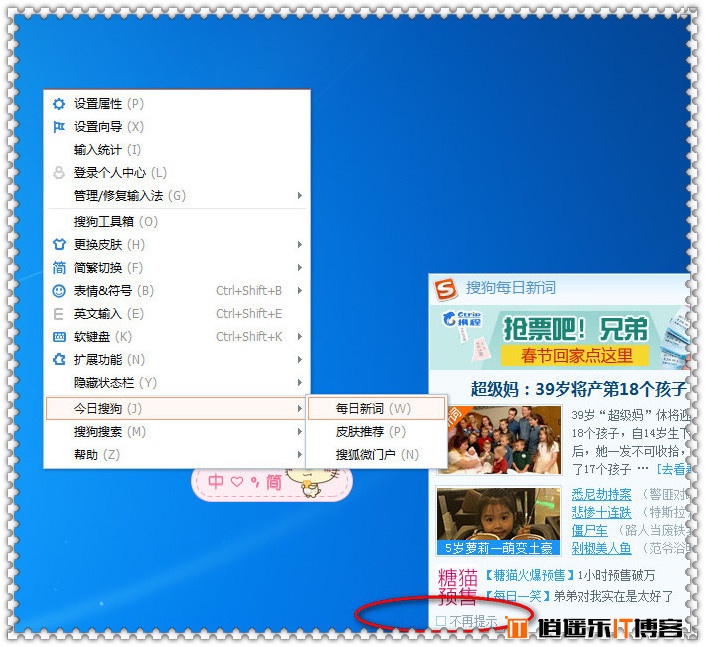705x647 pixels.
Task: Click the Ctrip logo in the banner
Action: point(462,319)
